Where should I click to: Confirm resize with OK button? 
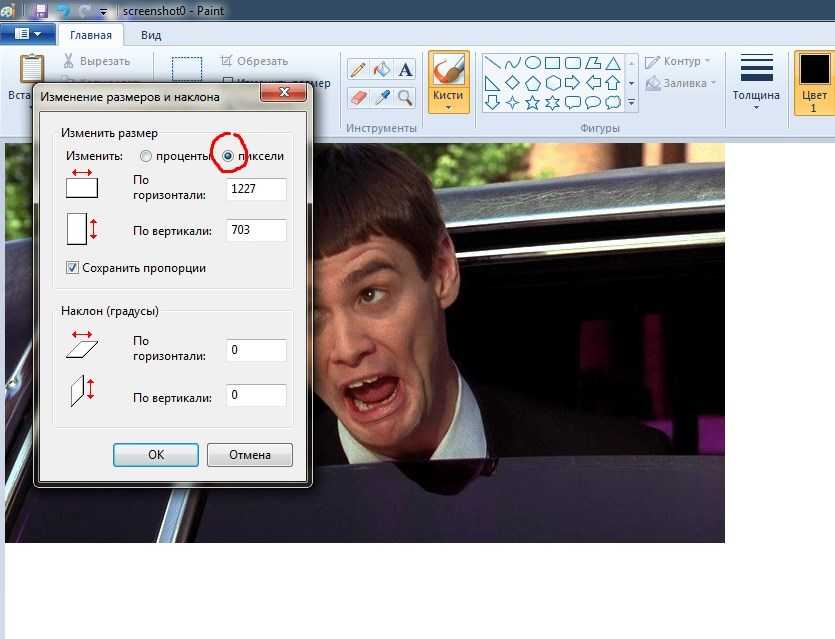tap(156, 455)
